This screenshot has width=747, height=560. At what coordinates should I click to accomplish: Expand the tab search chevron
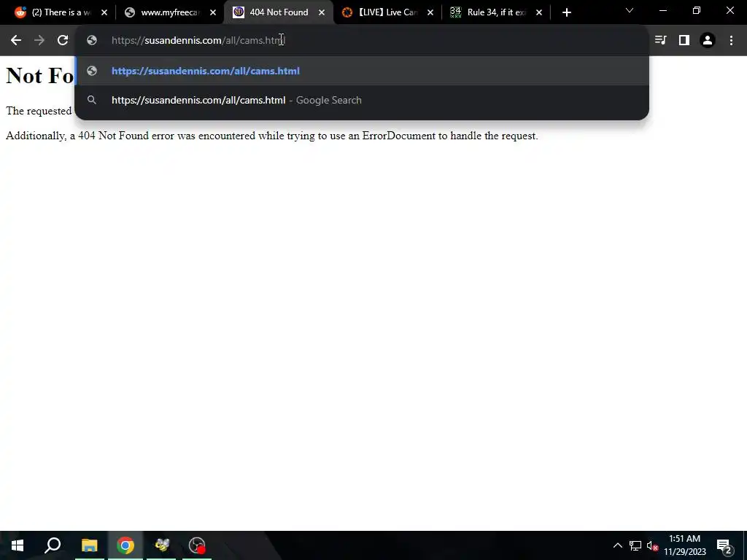pos(630,10)
